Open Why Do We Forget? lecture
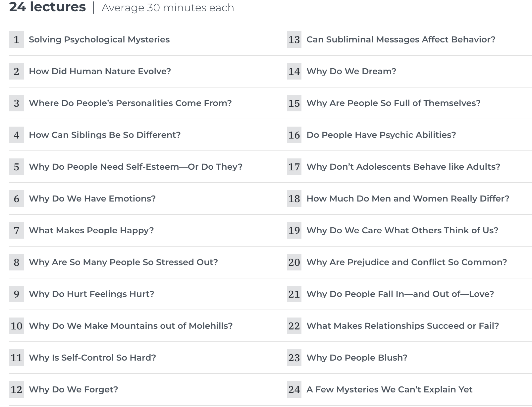This screenshot has width=532, height=407. click(73, 389)
